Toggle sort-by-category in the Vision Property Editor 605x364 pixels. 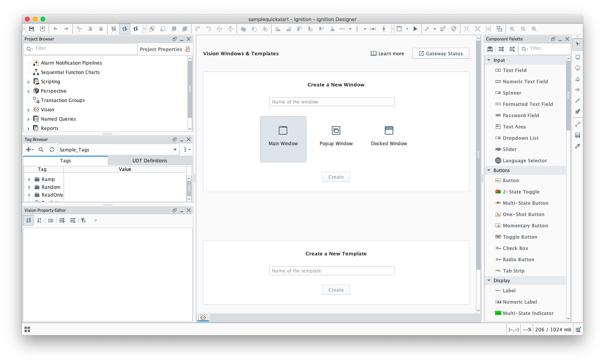28,220
